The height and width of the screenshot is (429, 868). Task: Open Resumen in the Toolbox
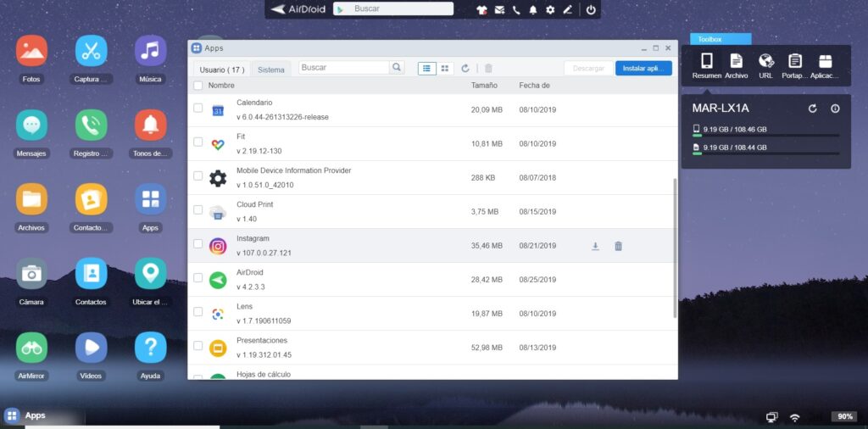click(x=706, y=66)
